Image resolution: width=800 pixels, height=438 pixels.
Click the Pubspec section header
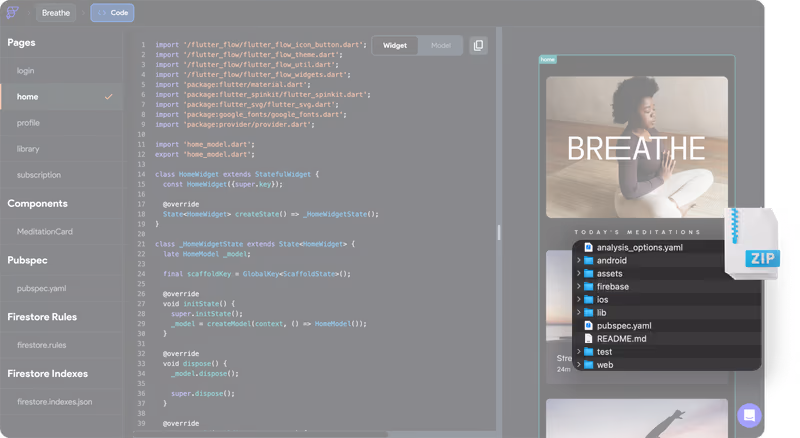(x=27, y=260)
